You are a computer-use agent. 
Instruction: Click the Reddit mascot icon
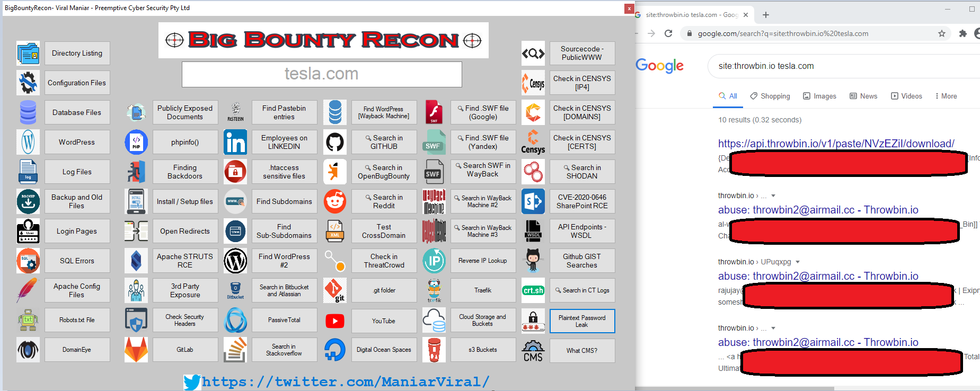coord(335,201)
